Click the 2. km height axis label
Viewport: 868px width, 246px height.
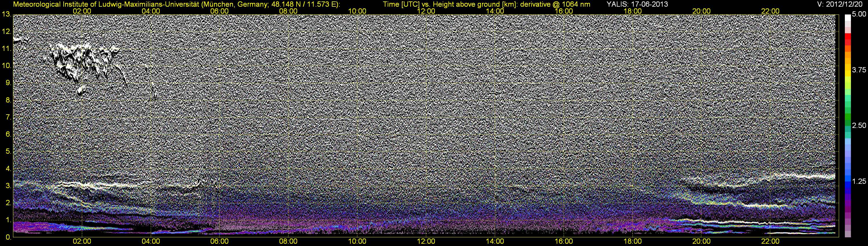(8, 203)
